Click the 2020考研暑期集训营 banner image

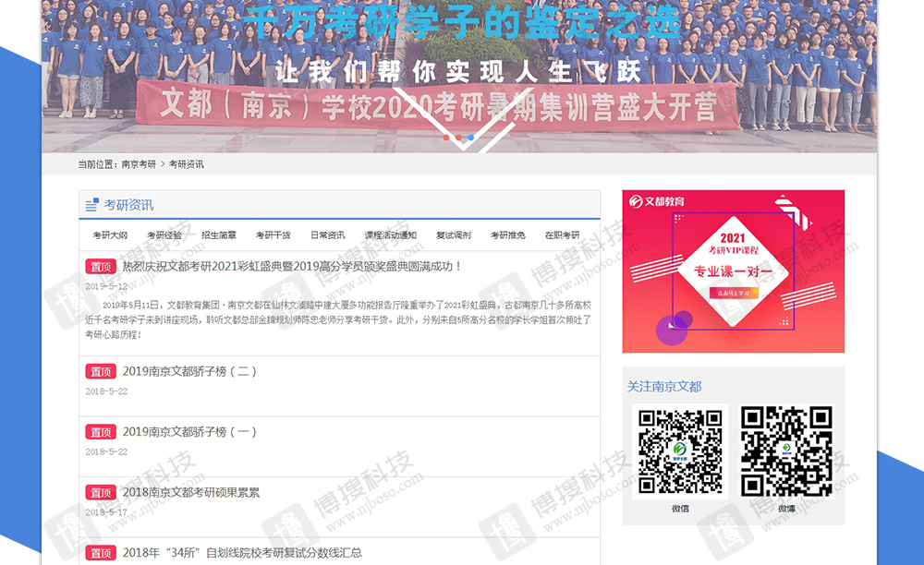pos(459,77)
